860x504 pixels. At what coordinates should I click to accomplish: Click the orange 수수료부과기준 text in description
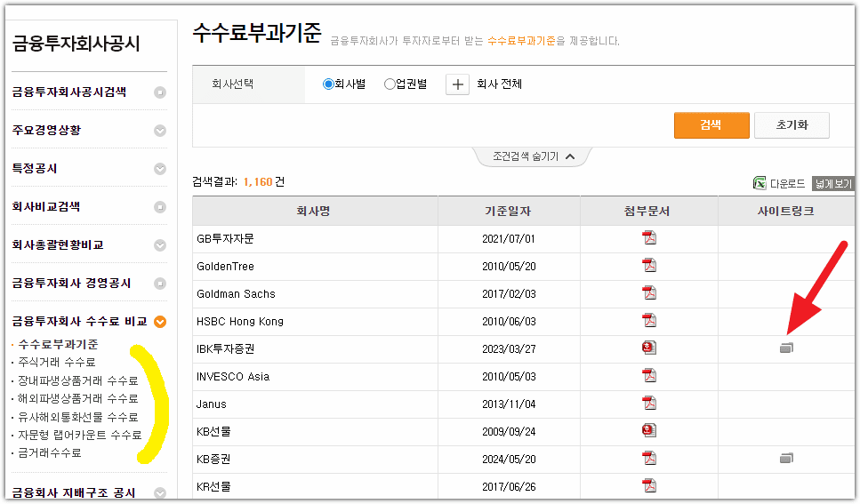(x=521, y=41)
